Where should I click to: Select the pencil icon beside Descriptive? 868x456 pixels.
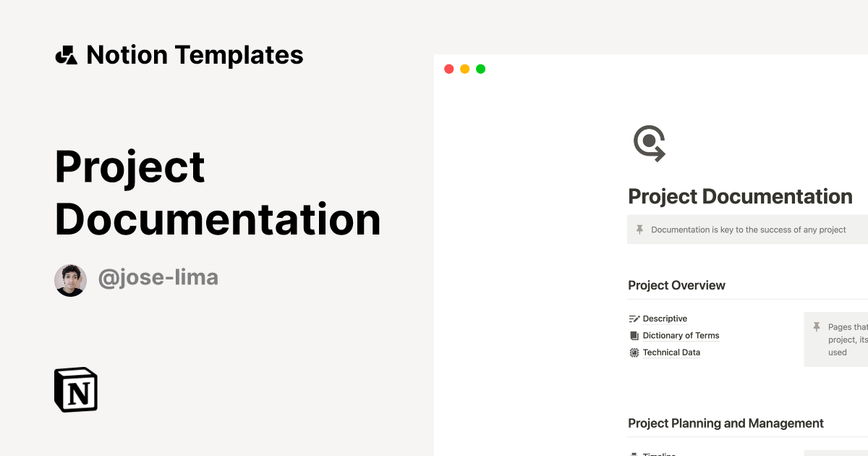coord(634,318)
